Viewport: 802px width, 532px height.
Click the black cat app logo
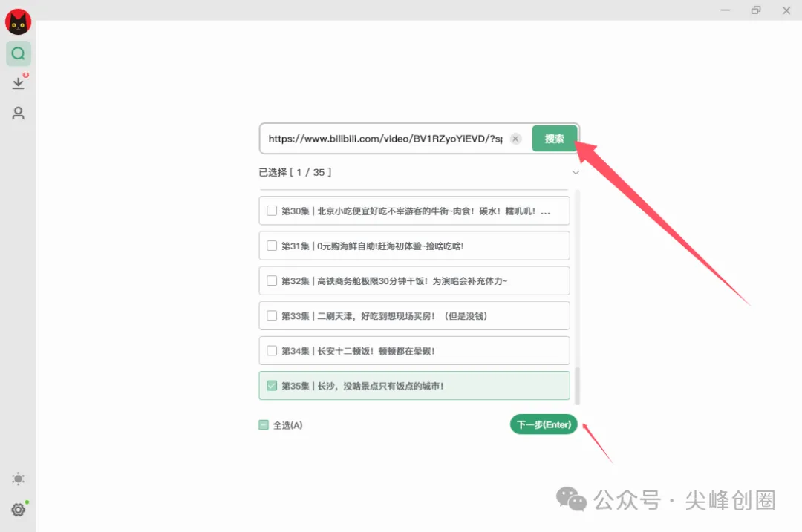[19, 22]
